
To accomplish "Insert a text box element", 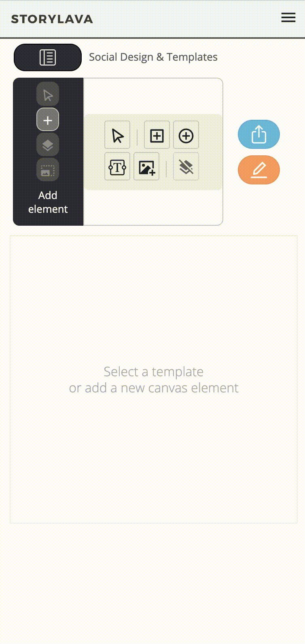I will coord(117,167).
